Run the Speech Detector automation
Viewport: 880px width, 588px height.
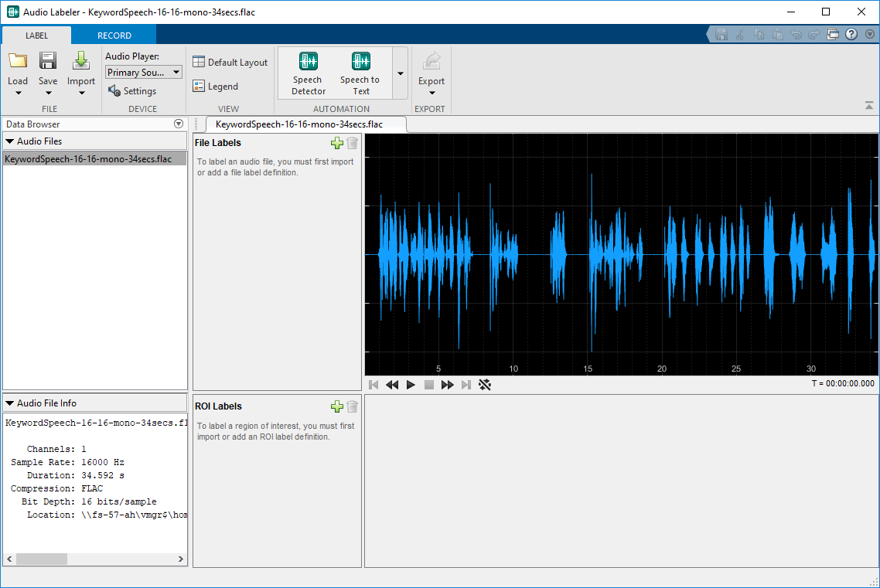click(308, 73)
